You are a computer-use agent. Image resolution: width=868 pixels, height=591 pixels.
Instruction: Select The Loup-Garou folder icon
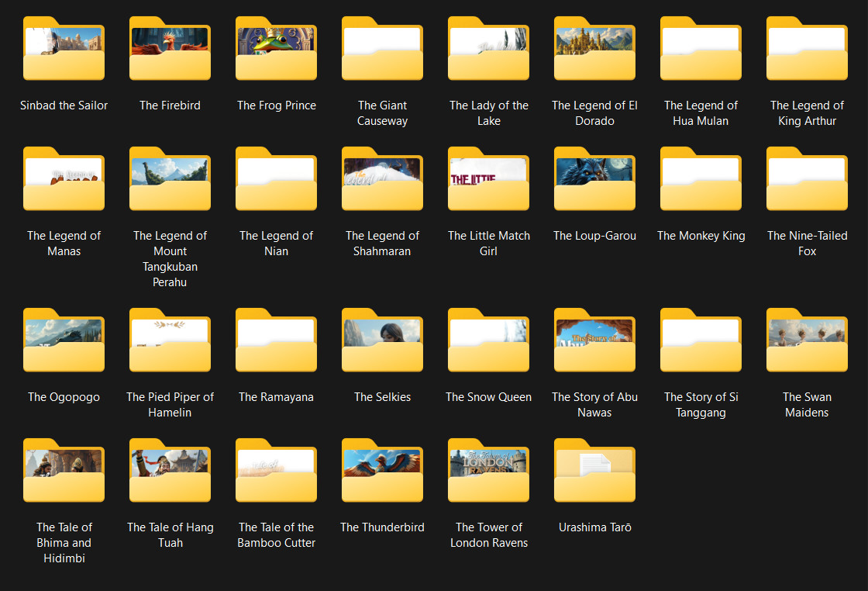coord(595,178)
